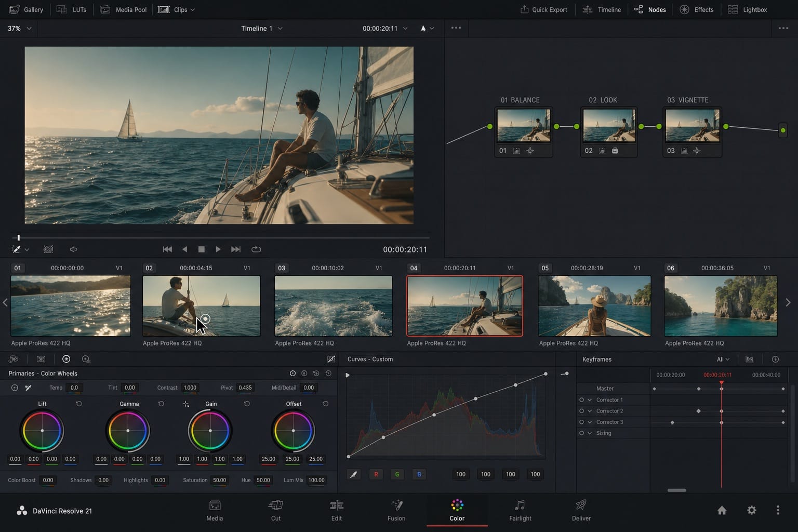Open node editor three-dot options menu
The height and width of the screenshot is (532, 798).
(x=783, y=28)
